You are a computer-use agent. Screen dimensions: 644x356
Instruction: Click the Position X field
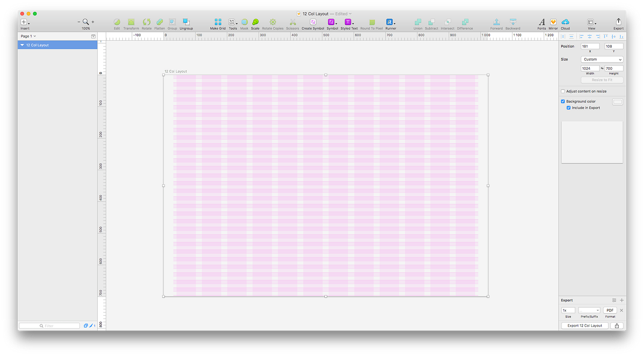[x=590, y=46]
